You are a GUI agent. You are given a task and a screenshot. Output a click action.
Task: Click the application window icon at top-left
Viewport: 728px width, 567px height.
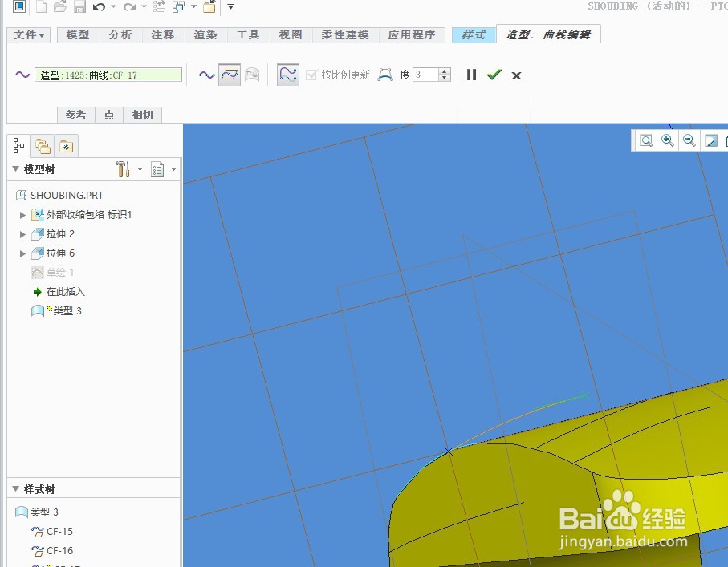tap(19, 6)
